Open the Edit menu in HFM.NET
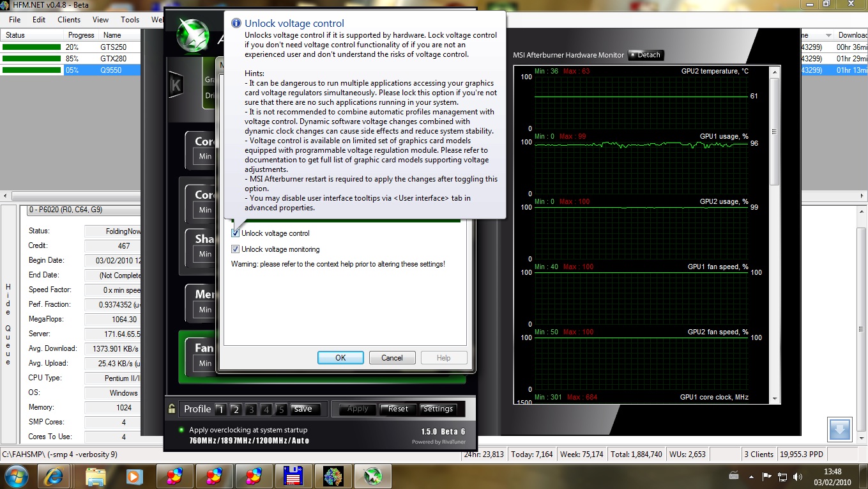 (39, 20)
